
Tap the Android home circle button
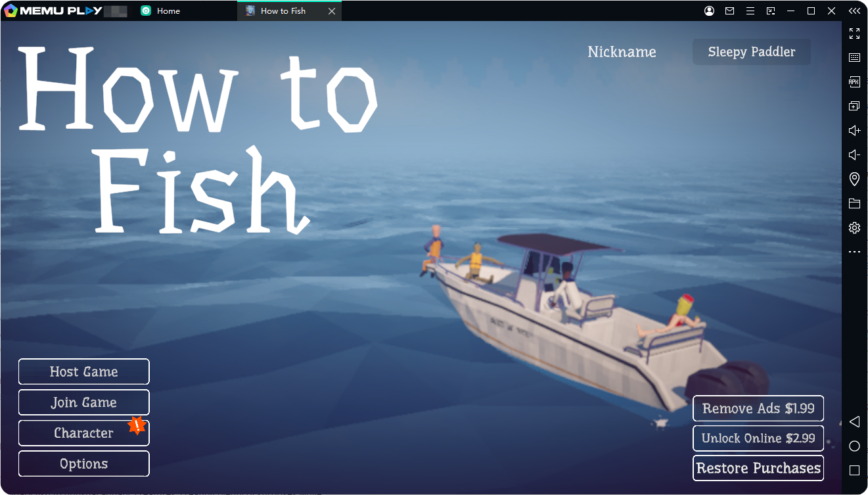(854, 446)
